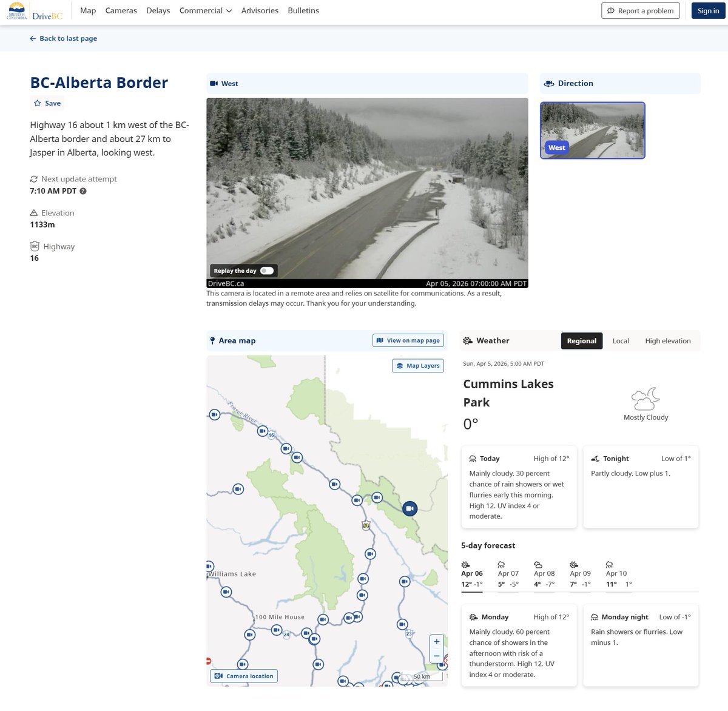Click the weather icon above Apr 10
The height and width of the screenshot is (711, 728).
[x=610, y=565]
